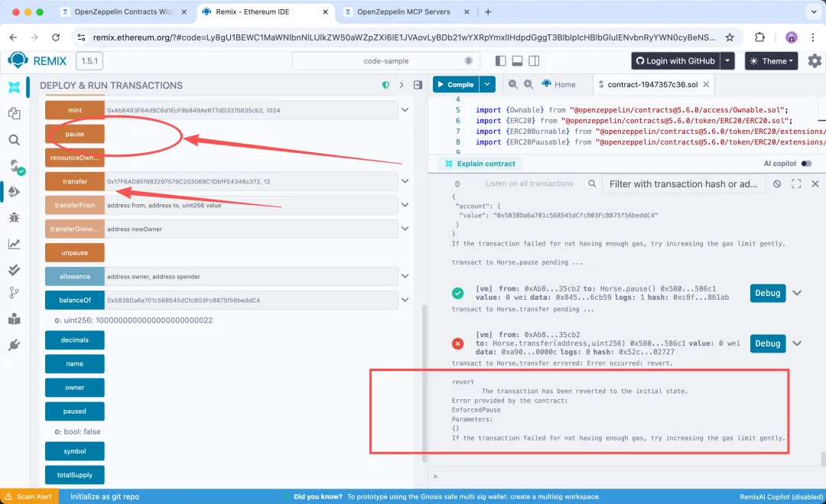Click the panel chevron next to shield
The height and width of the screenshot is (504, 826).
(402, 85)
